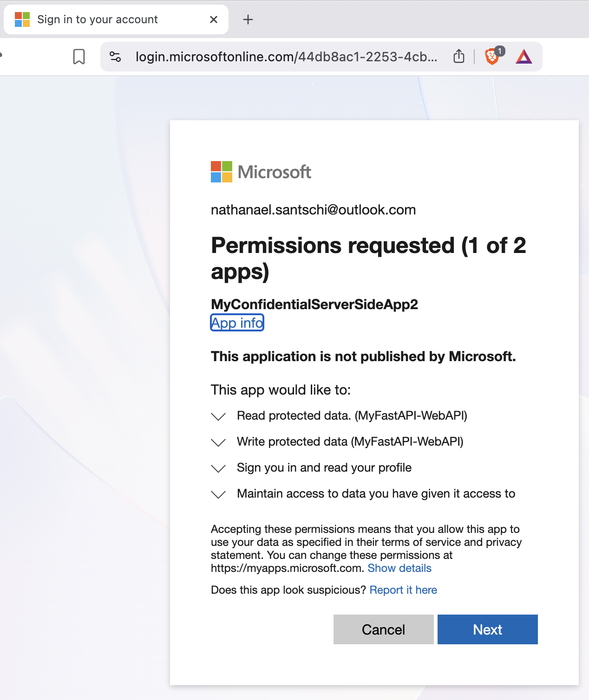Click Microsoft favicon on browser tab
This screenshot has height=700, width=589.
(22, 19)
